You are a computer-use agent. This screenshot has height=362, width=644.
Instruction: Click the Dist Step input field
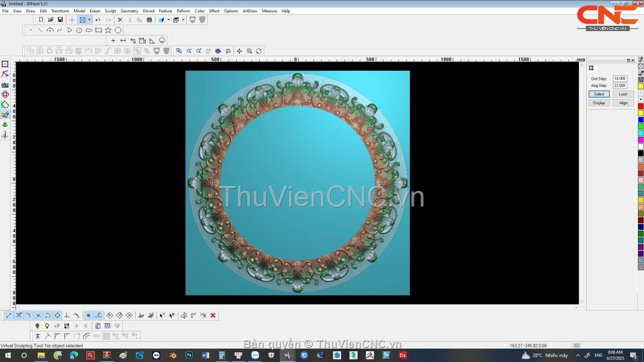coord(620,79)
